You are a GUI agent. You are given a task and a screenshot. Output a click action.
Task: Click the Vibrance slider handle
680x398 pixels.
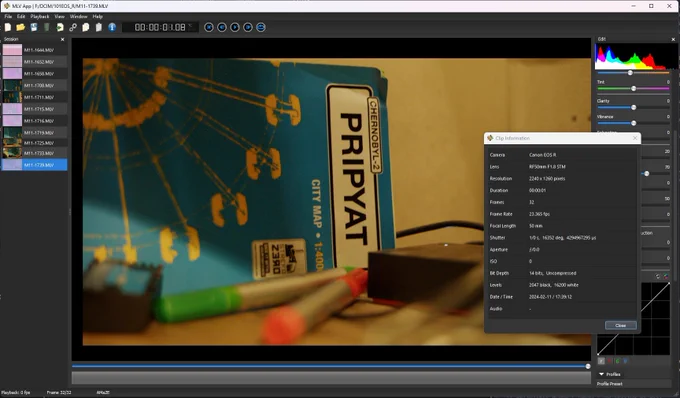(x=634, y=123)
